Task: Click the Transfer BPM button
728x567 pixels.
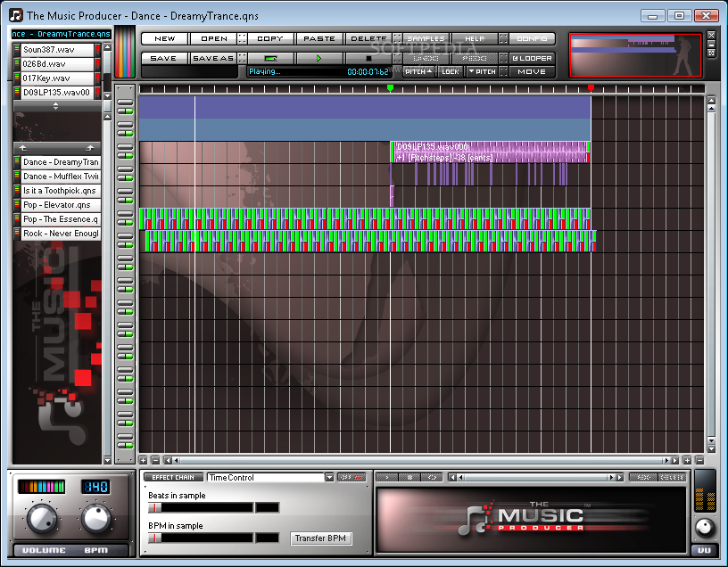Action: click(320, 538)
